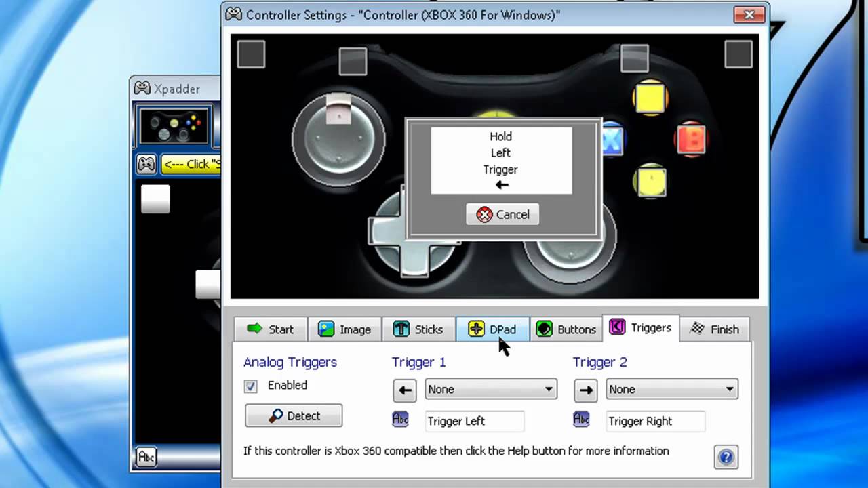Click the Detect button

294,415
